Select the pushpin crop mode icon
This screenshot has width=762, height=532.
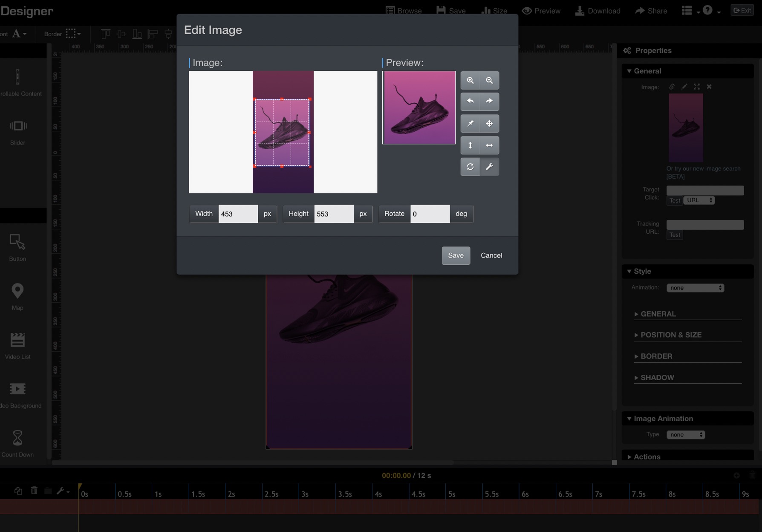coord(470,124)
